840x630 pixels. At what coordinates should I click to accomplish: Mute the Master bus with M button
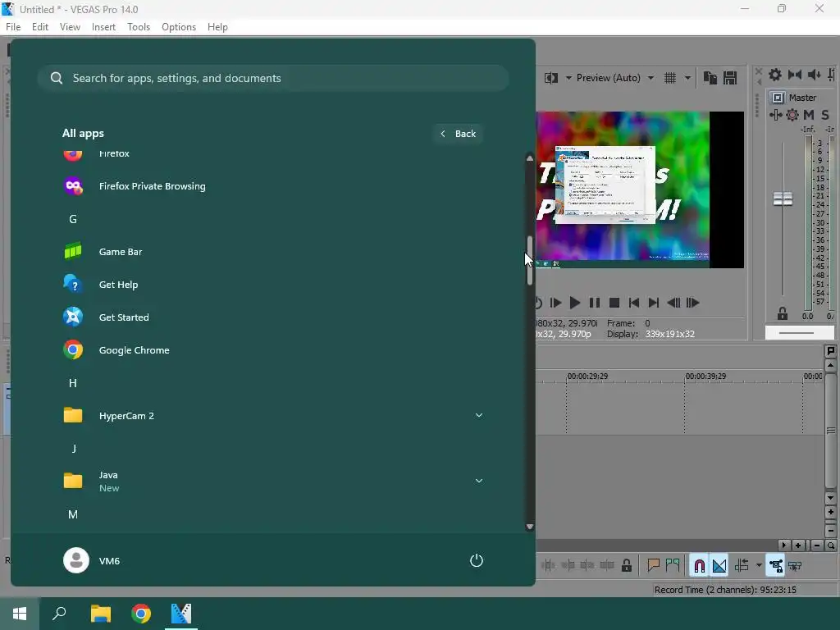[808, 115]
